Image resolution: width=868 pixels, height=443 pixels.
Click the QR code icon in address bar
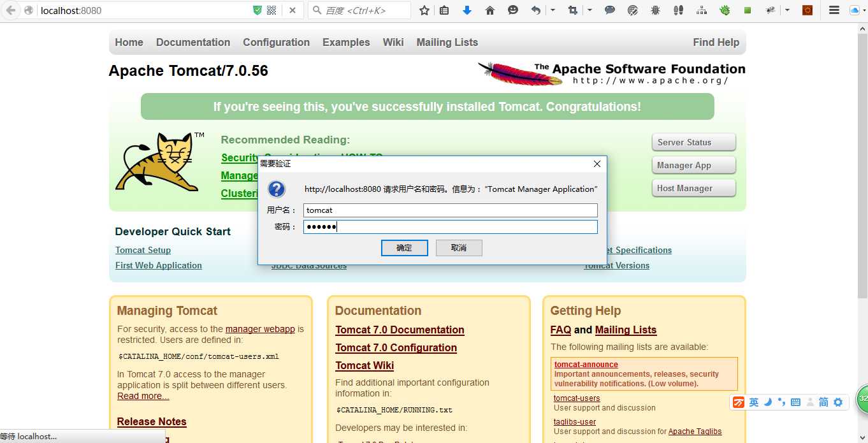tap(271, 10)
